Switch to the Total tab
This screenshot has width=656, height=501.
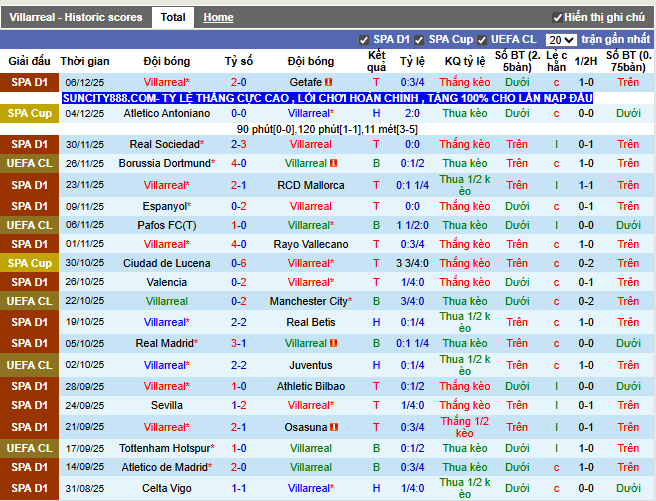coord(173,18)
